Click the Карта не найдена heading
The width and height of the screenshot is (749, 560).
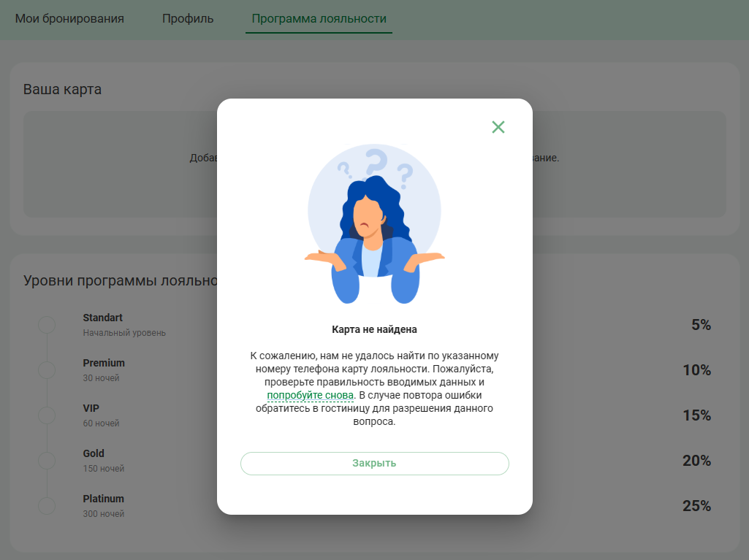click(x=374, y=329)
